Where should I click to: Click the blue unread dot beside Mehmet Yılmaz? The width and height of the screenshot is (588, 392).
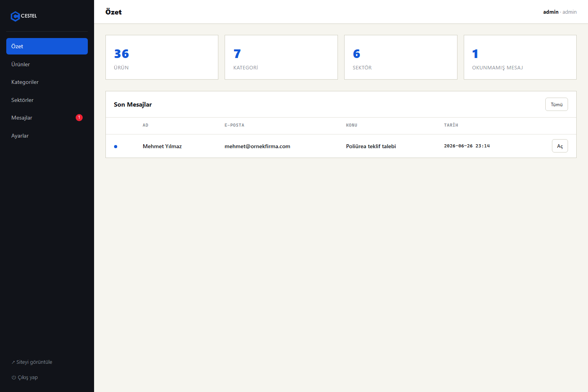point(116,147)
